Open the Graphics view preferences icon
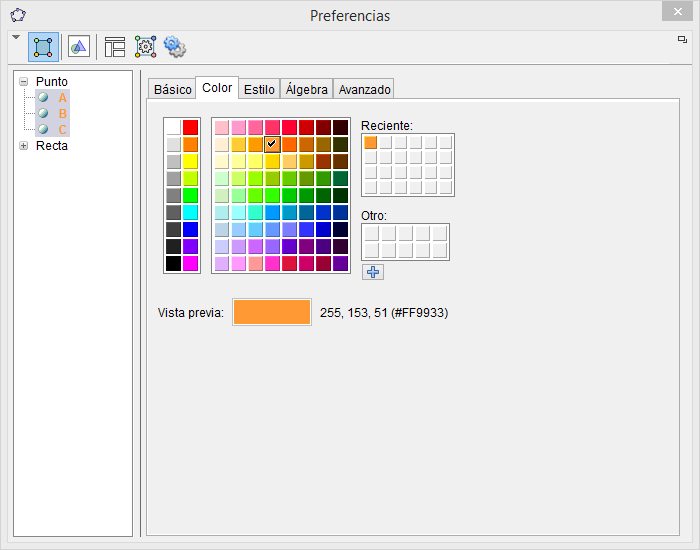The width and height of the screenshot is (700, 550). click(x=79, y=47)
